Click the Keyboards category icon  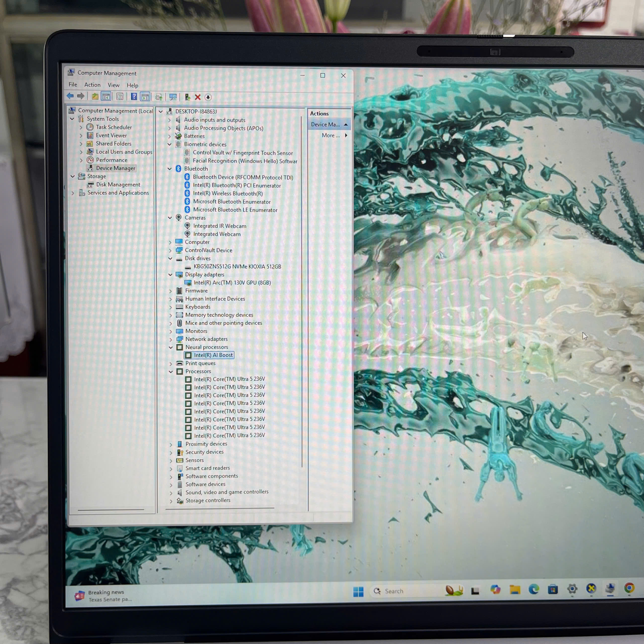click(179, 307)
